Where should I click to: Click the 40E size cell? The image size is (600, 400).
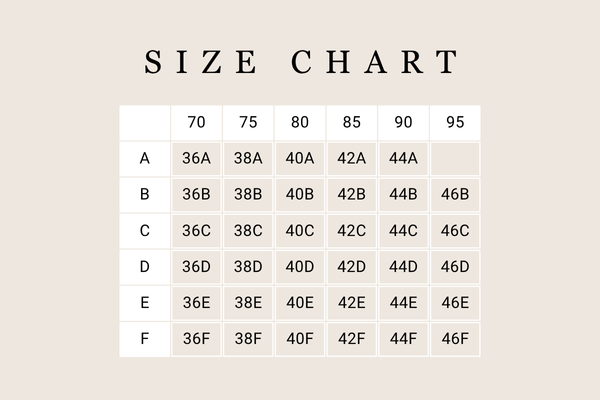(300, 303)
